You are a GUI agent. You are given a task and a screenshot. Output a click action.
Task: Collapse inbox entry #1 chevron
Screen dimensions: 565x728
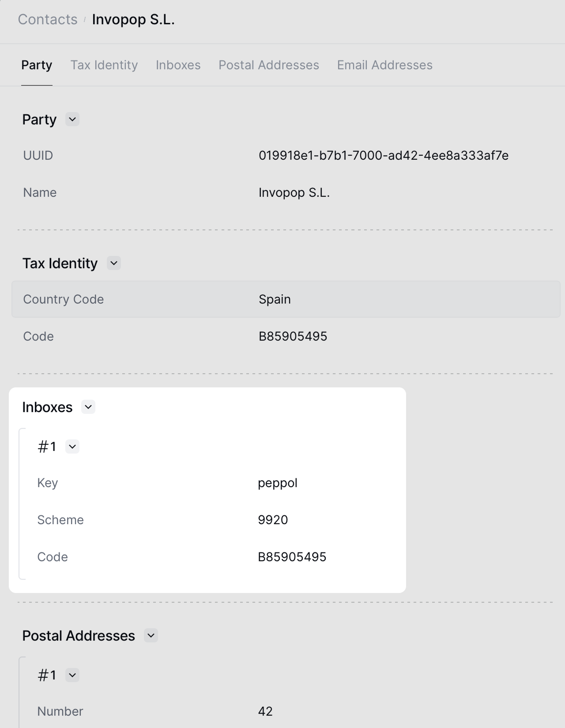coord(72,447)
